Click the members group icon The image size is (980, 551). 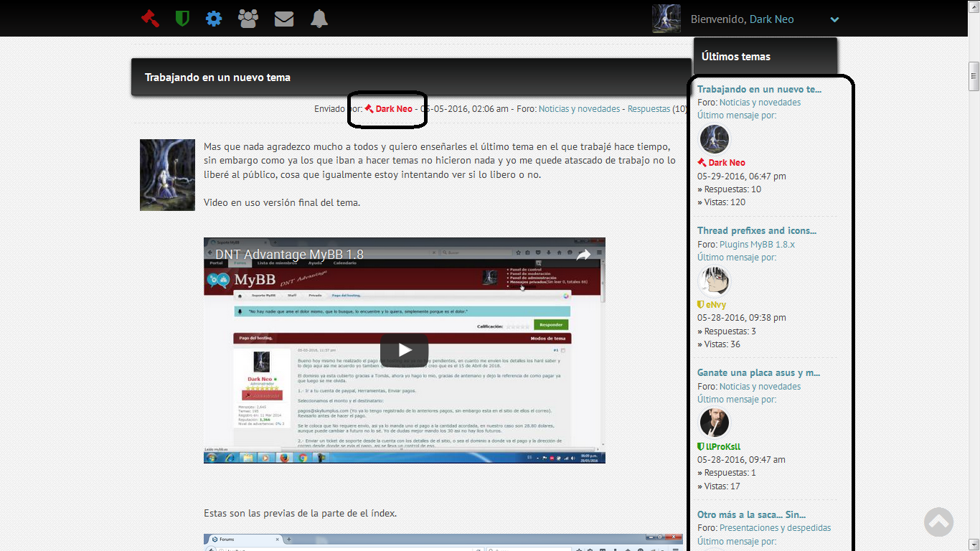point(248,19)
